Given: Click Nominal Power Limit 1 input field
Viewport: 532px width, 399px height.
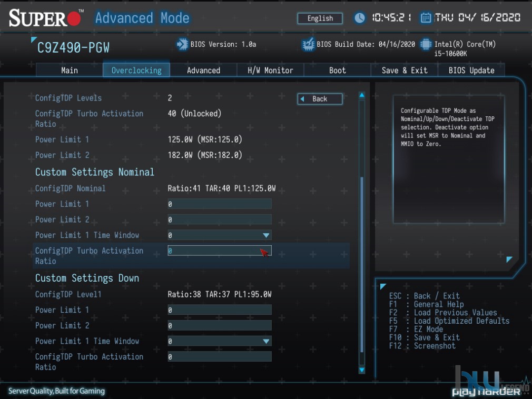Looking at the screenshot, I should coord(220,204).
